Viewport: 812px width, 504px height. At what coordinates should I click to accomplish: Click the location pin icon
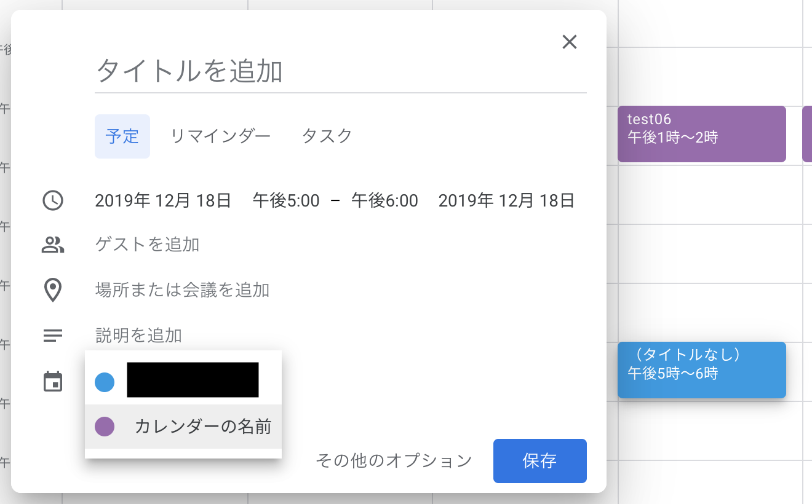click(53, 290)
